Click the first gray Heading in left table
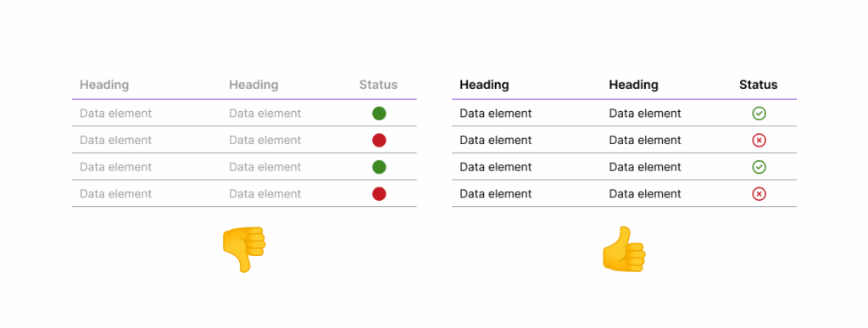This screenshot has height=328, width=868. [104, 85]
